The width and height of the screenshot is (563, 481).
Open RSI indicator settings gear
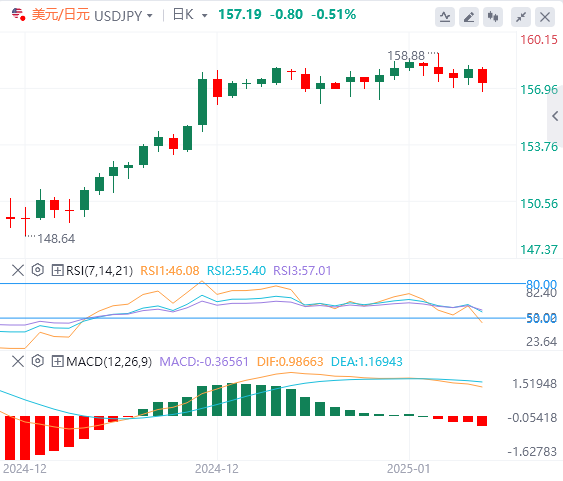click(x=38, y=270)
